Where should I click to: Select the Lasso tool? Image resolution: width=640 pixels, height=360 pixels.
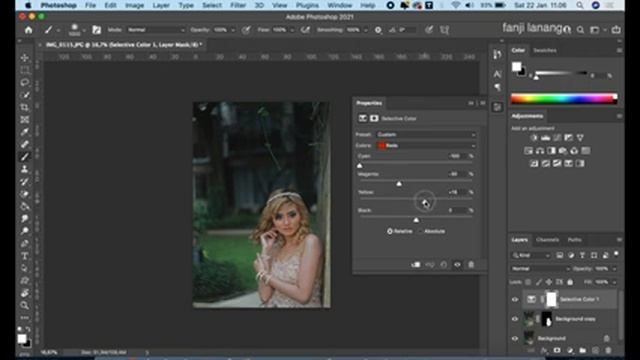25,82
